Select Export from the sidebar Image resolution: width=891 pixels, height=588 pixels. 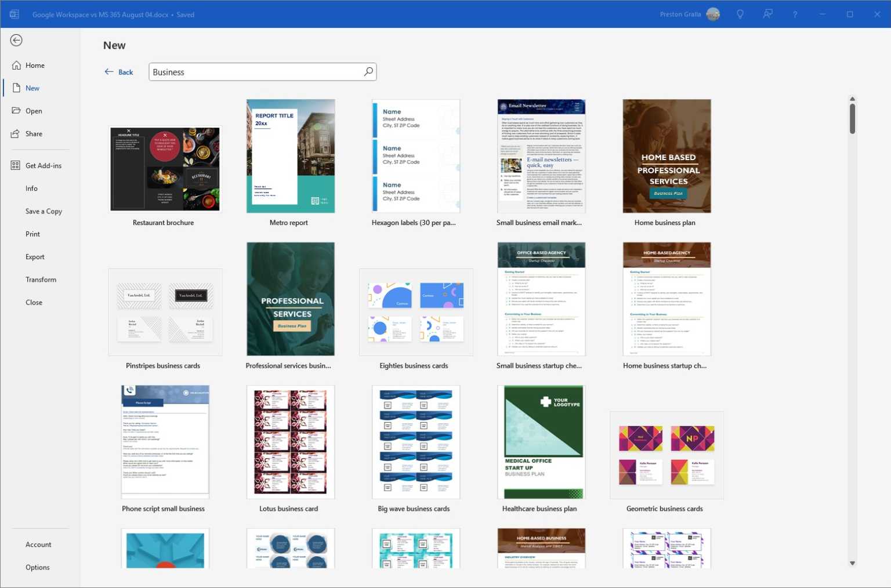tap(35, 256)
